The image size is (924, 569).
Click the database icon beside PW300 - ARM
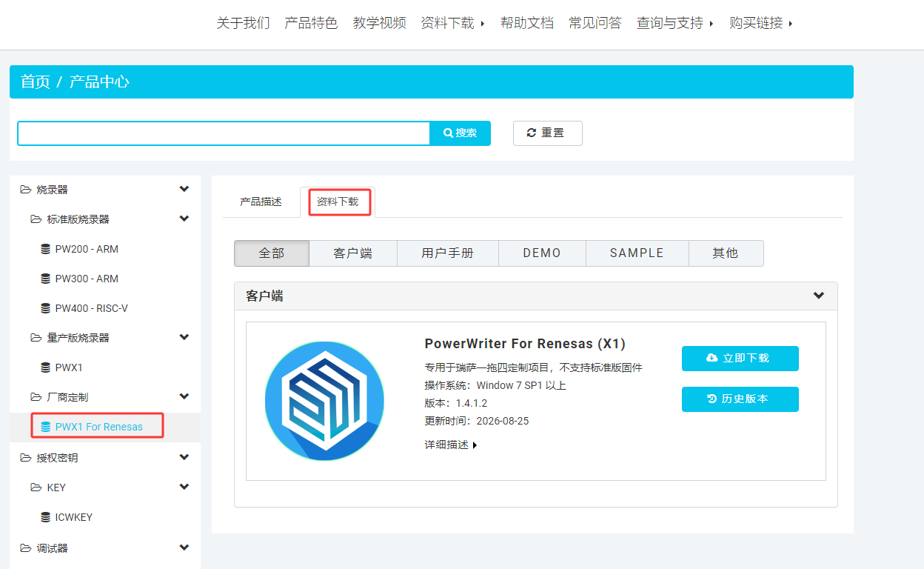pos(46,279)
